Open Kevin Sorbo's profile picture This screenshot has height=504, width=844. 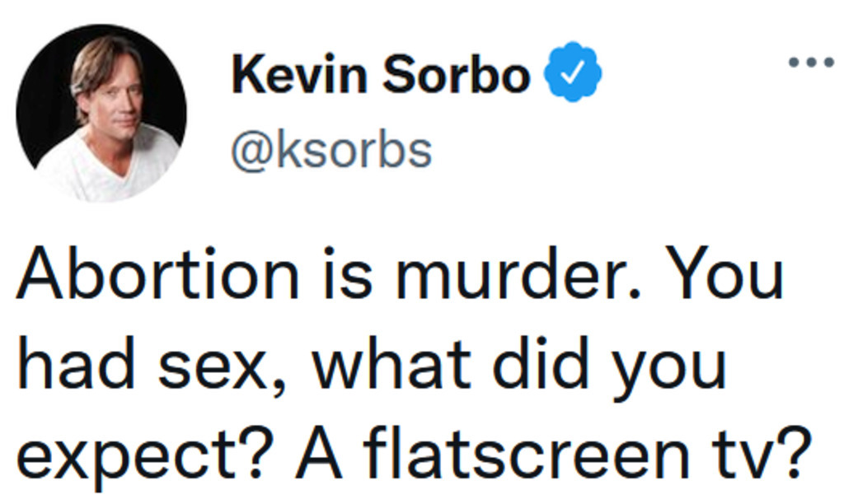[x=102, y=114]
